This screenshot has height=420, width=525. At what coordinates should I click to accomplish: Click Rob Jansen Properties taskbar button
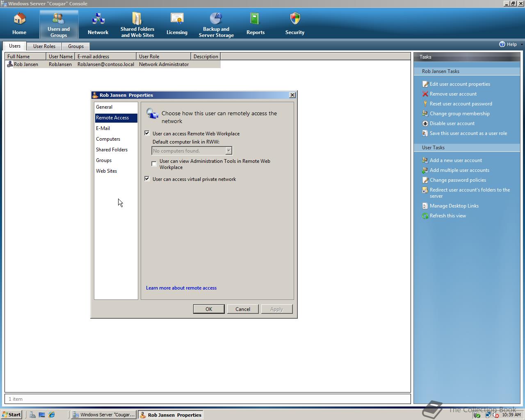point(171,415)
